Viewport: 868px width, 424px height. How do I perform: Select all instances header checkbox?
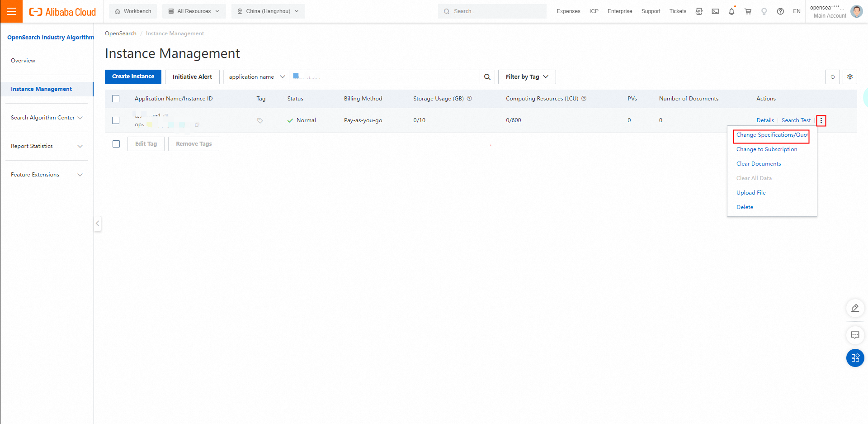[116, 99]
